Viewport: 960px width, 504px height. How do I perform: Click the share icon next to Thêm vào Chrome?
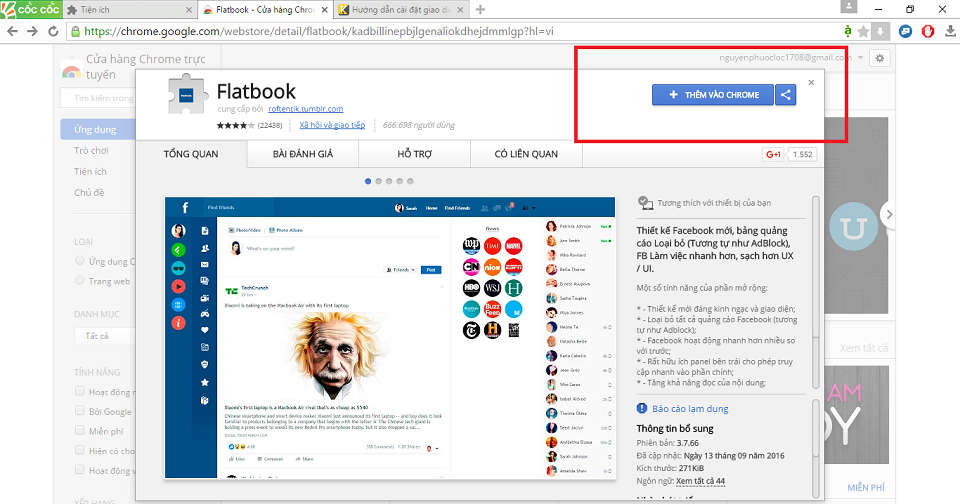786,95
